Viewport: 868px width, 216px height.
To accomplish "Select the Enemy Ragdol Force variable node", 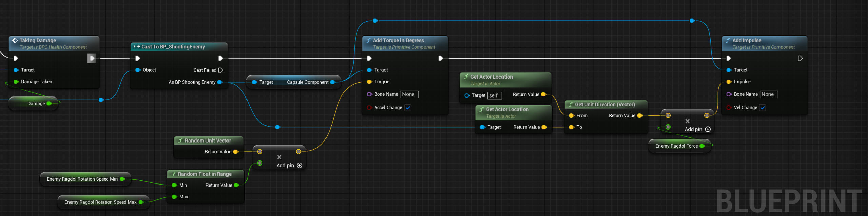I will pos(676,146).
